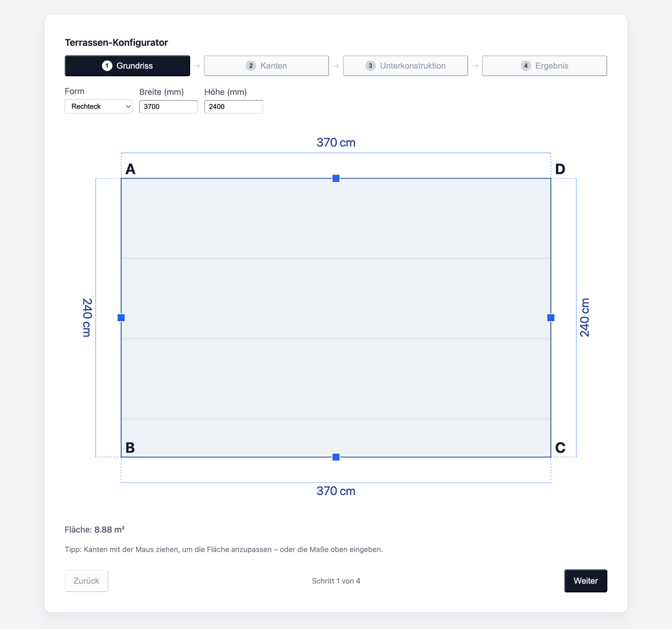Go to the Ergebnis step tab
The height and width of the screenshot is (629, 672).
click(x=544, y=66)
